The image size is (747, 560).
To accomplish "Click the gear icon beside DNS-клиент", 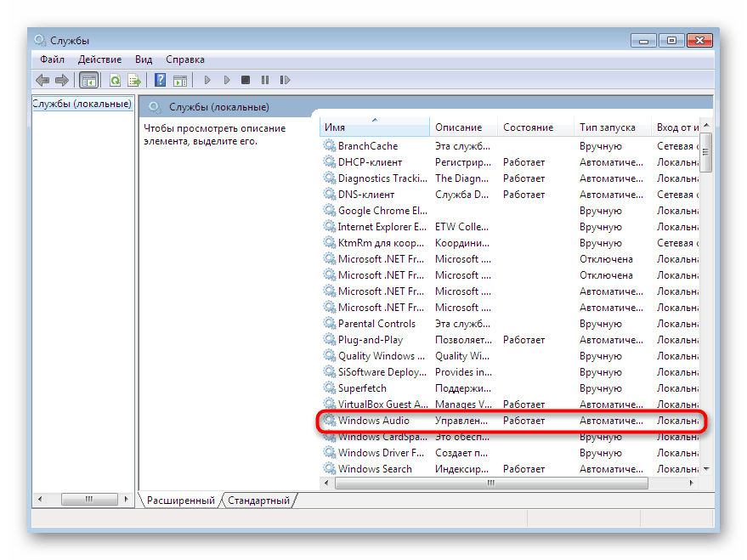I will coord(329,194).
